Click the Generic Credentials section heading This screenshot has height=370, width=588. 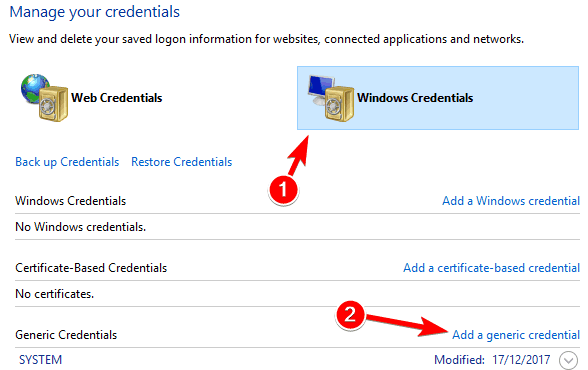[66, 335]
